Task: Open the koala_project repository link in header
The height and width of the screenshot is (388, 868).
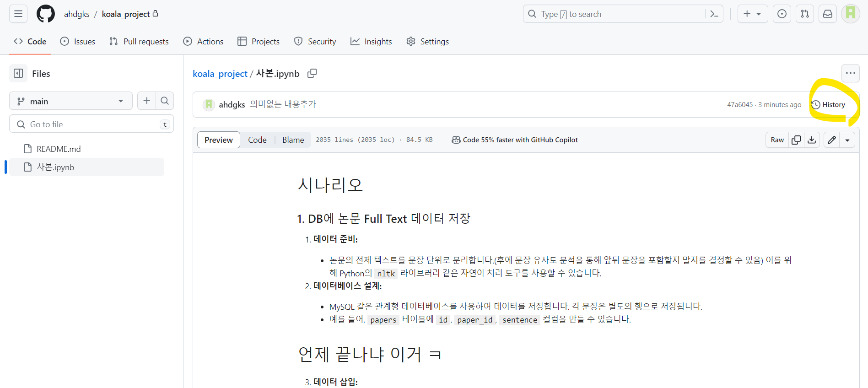Action: tap(126, 14)
